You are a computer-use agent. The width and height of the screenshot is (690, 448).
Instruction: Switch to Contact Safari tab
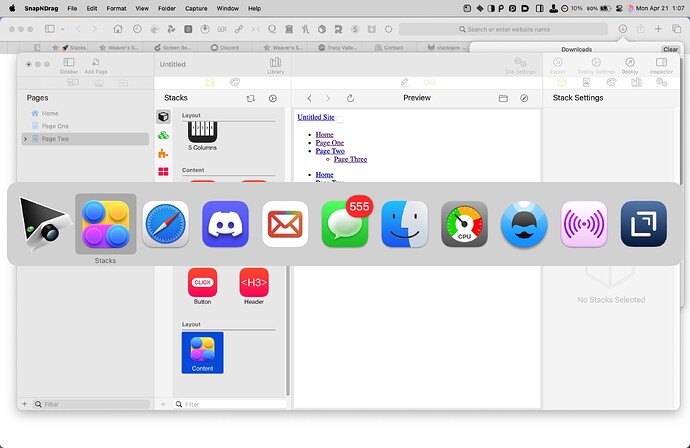click(x=389, y=48)
